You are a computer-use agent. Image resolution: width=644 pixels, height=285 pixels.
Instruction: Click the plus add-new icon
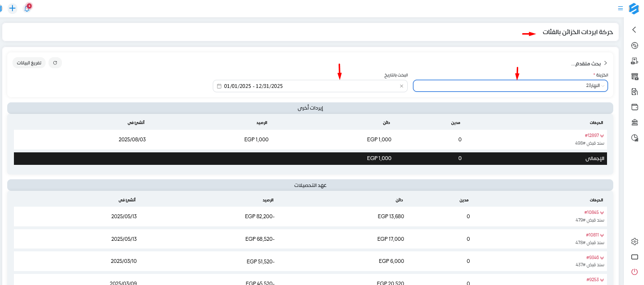click(x=12, y=8)
